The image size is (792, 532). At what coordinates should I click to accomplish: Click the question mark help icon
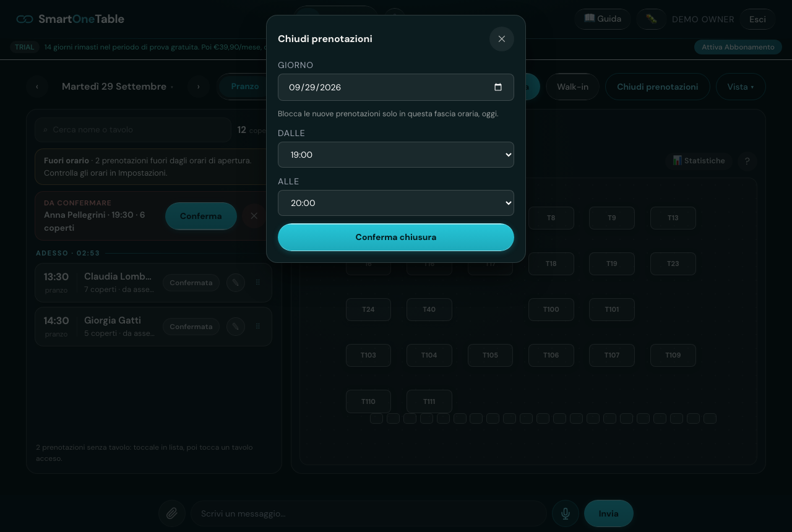point(747,161)
